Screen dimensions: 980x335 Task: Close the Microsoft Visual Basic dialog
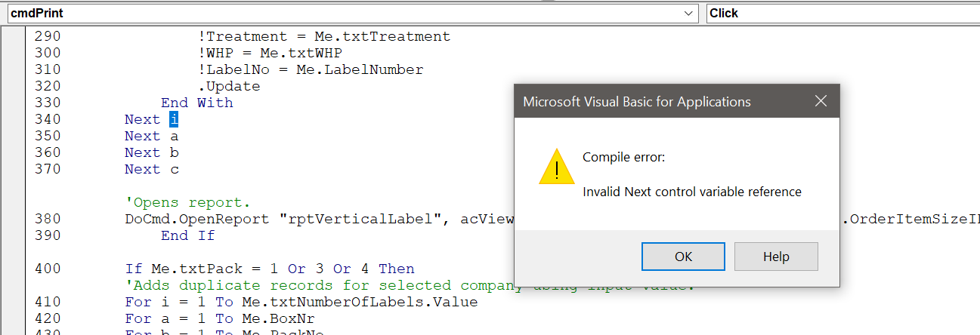tap(821, 101)
